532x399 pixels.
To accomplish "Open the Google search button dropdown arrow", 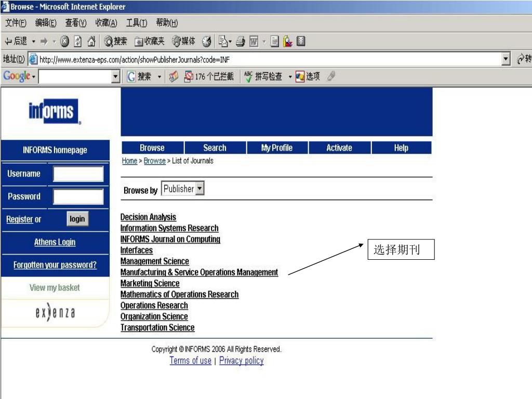I will point(159,77).
